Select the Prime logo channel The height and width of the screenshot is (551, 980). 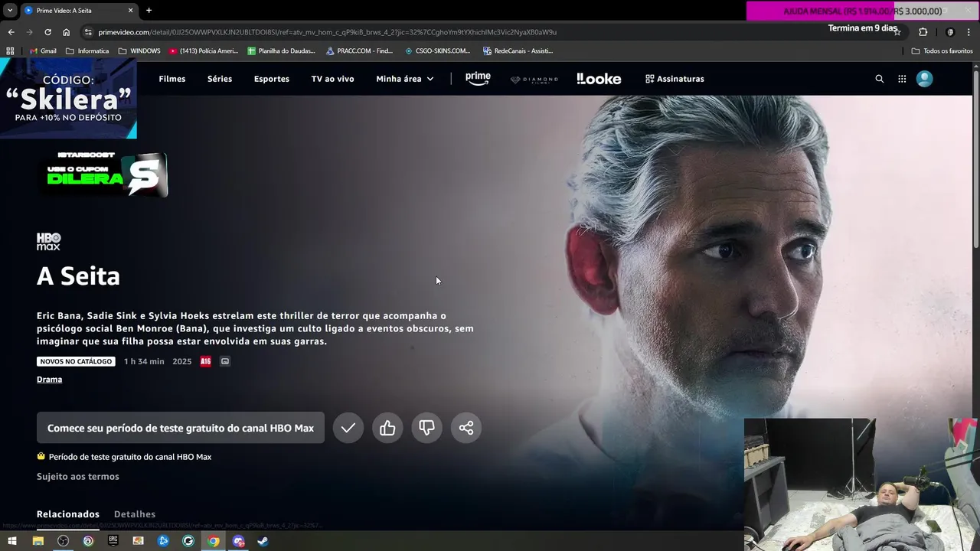478,79
